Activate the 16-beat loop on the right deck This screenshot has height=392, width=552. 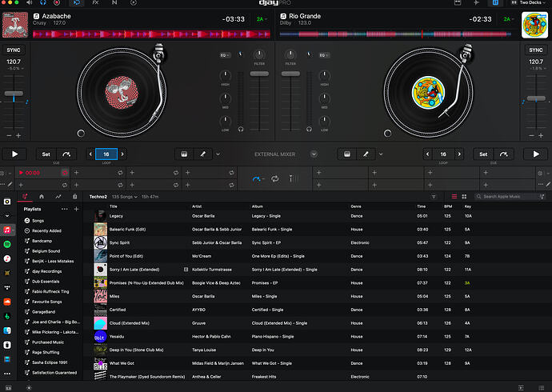pyautogui.click(x=443, y=154)
